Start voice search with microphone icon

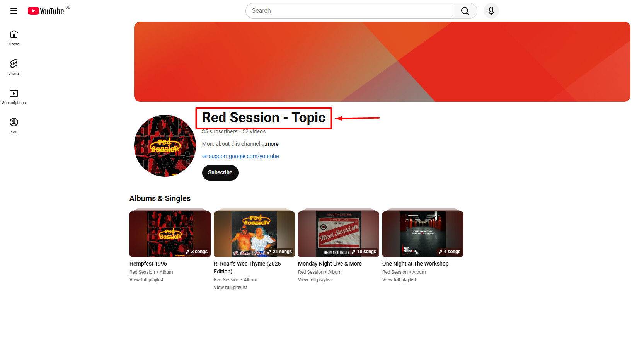pos(491,11)
